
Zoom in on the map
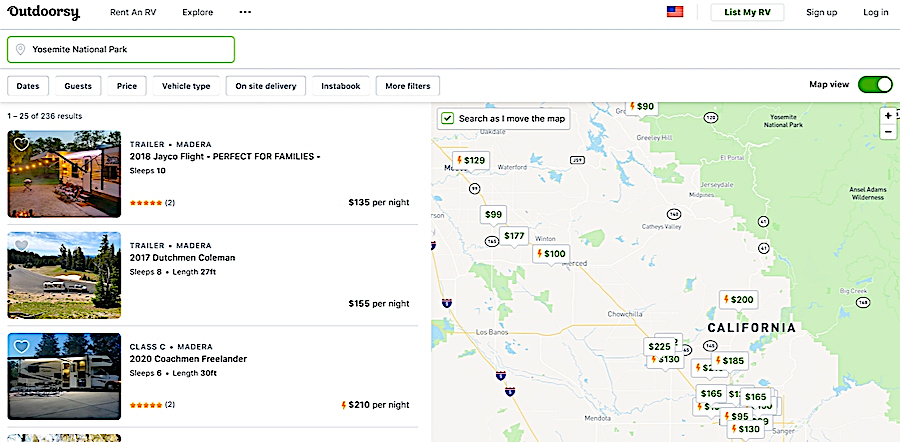pyautogui.click(x=888, y=115)
